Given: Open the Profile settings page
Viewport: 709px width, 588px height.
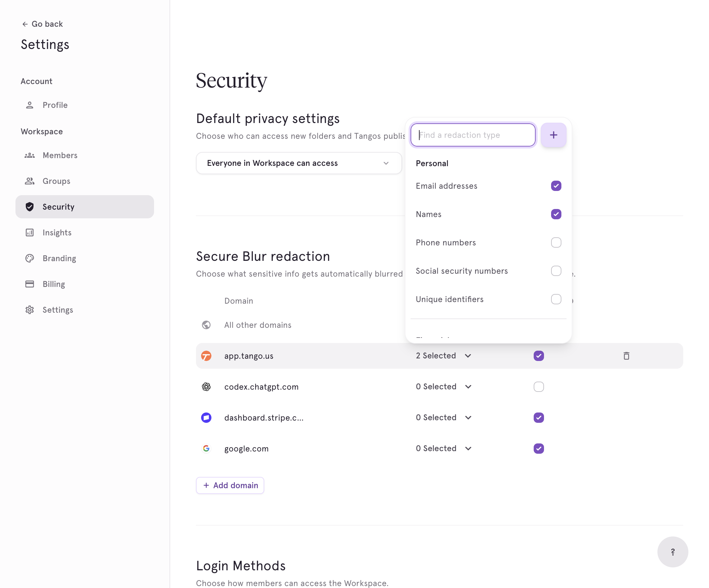Looking at the screenshot, I should [x=84, y=105].
